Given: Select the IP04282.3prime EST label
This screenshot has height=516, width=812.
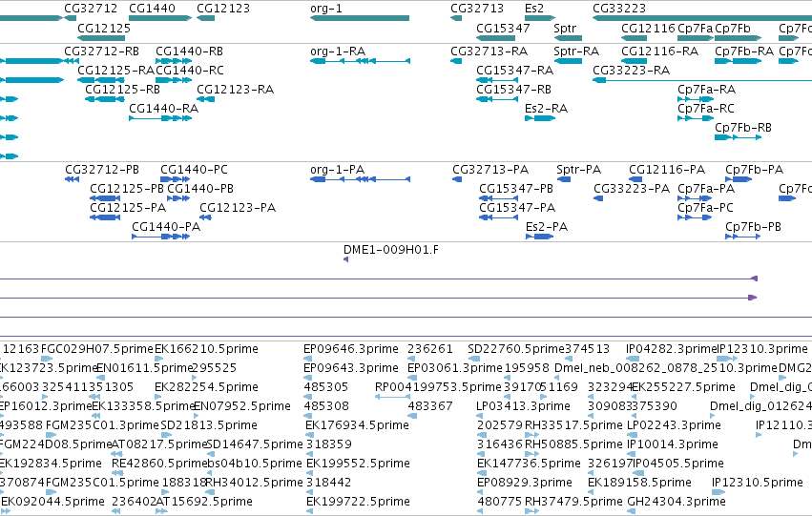Looking at the screenshot, I should click(x=672, y=349).
